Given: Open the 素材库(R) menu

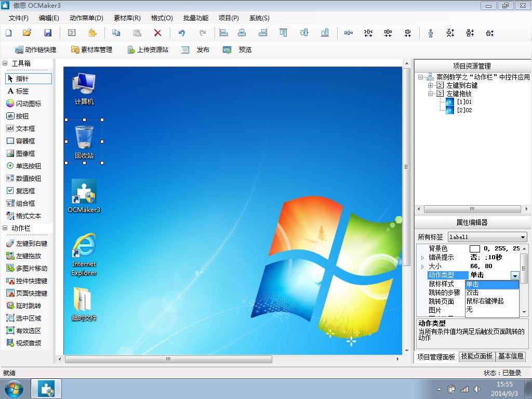Looking at the screenshot, I should [127, 18].
